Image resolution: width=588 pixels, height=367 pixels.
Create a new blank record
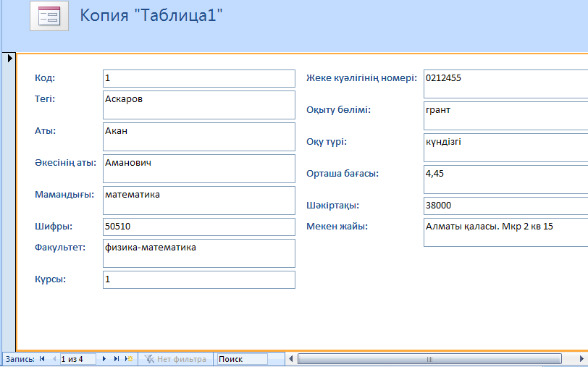pos(129,359)
